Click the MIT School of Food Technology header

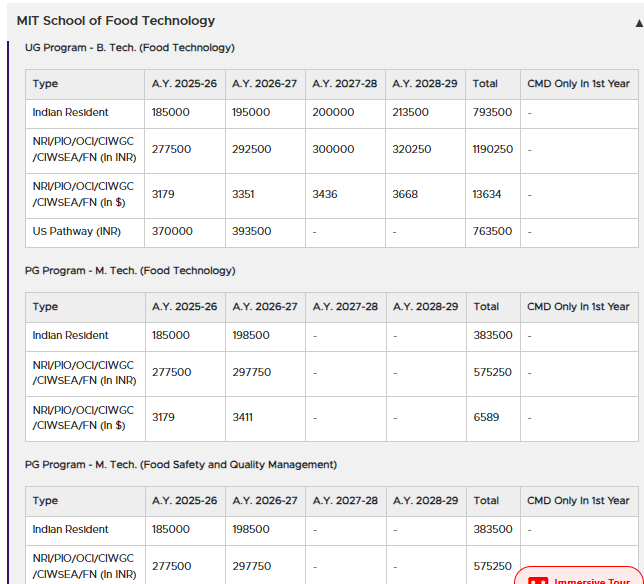pos(116,21)
